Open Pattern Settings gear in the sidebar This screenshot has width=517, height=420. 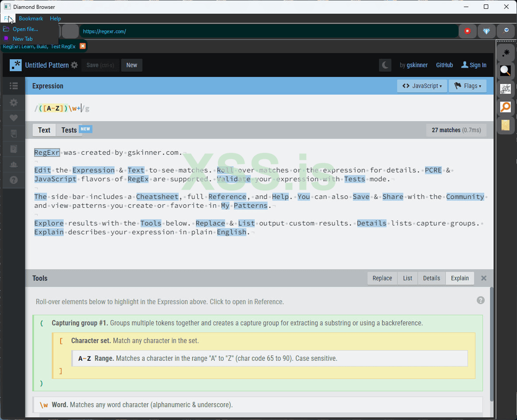(x=14, y=103)
